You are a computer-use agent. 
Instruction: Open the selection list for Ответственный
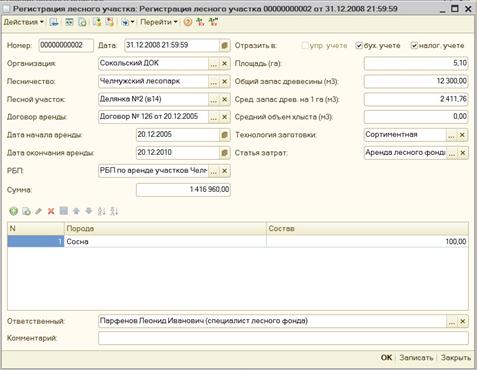pyautogui.click(x=451, y=321)
